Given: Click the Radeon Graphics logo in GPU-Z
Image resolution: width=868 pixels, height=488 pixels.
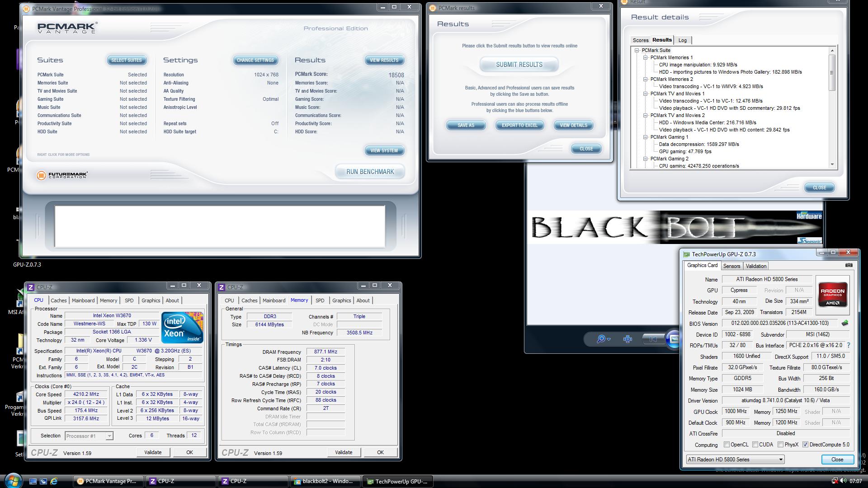Looking at the screenshot, I should point(833,295).
